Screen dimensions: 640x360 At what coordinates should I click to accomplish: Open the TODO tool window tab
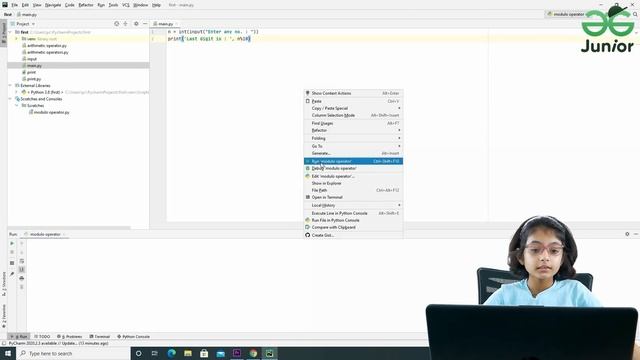point(42,337)
